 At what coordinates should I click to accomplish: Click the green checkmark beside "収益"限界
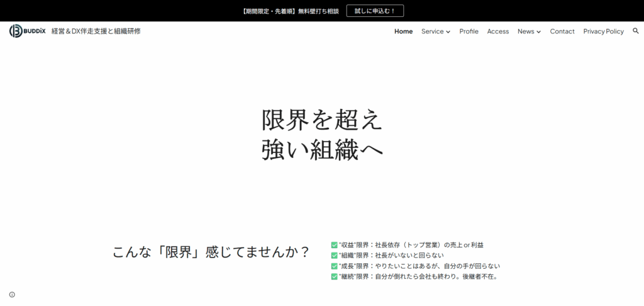(x=334, y=245)
